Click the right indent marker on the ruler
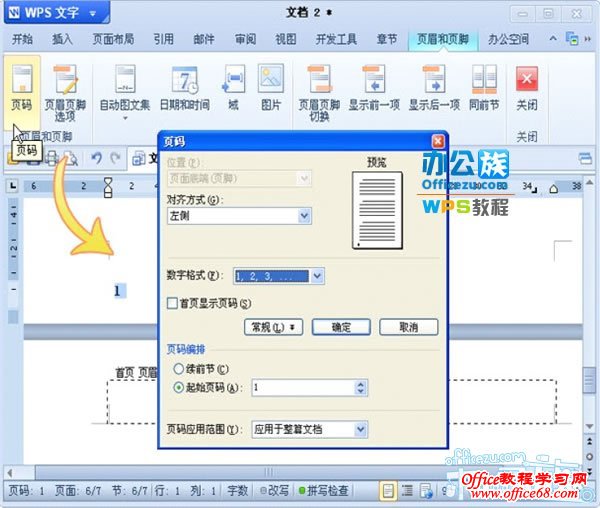This screenshot has height=508, width=600. tap(553, 188)
